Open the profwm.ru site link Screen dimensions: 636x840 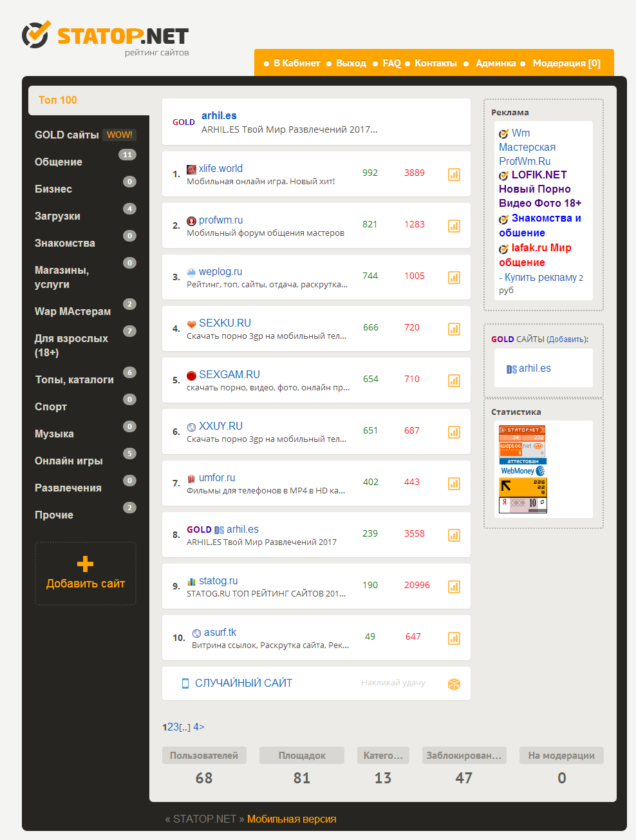click(221, 220)
